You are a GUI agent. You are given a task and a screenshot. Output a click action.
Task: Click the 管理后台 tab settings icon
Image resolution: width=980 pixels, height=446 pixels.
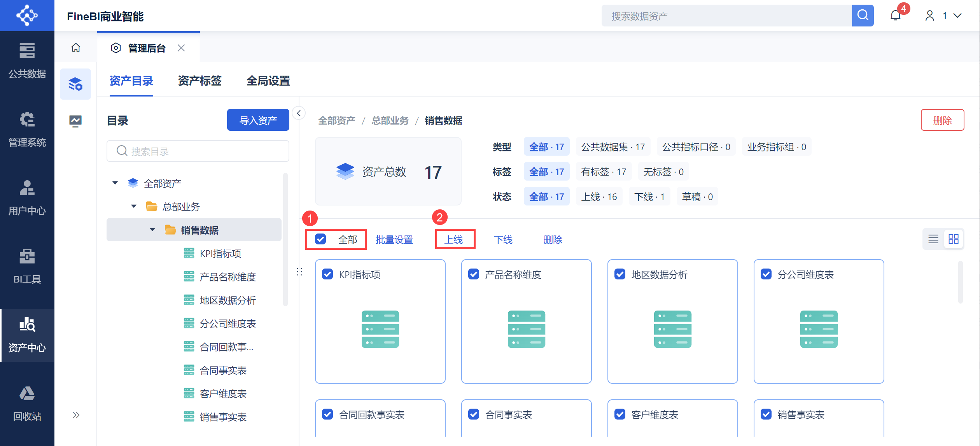point(116,48)
